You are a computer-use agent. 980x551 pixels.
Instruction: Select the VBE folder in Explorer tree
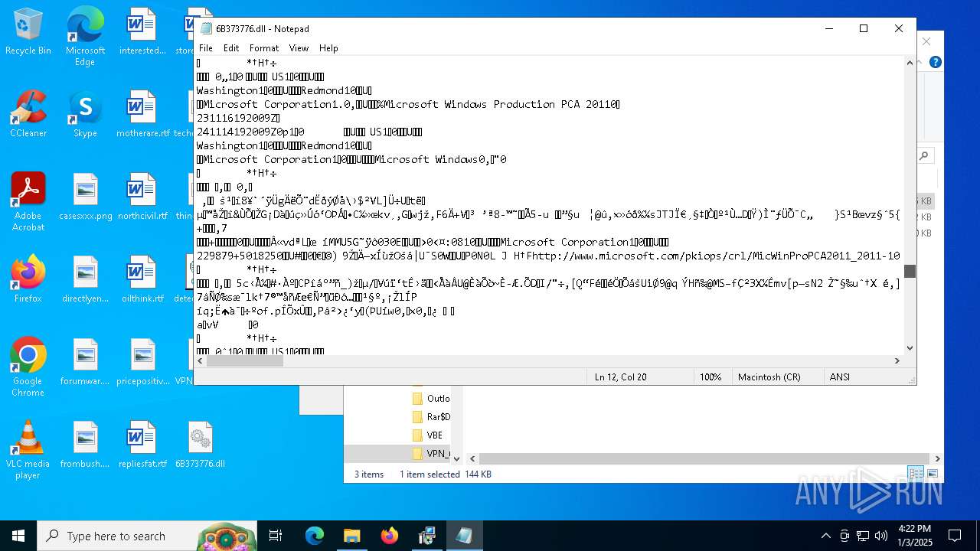pyautogui.click(x=435, y=435)
